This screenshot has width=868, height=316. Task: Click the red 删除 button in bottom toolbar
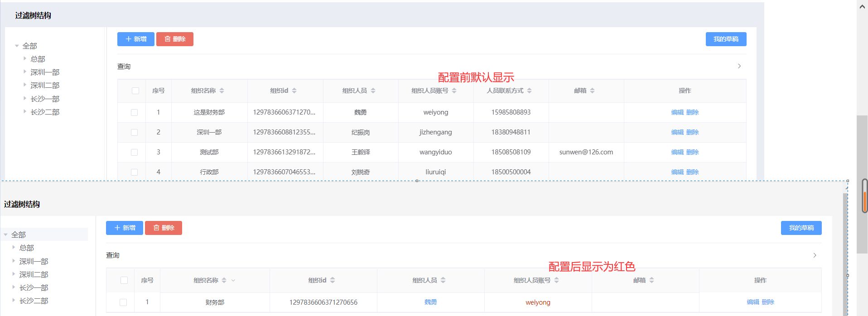[164, 228]
